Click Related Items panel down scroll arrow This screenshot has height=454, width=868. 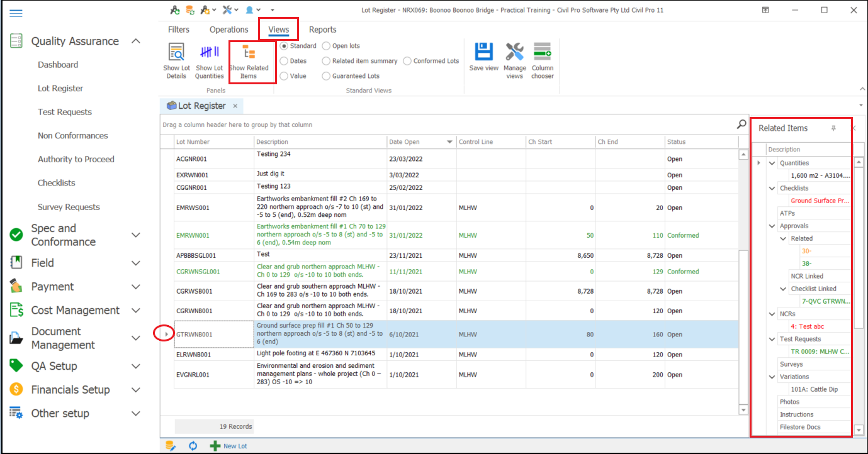pos(859,429)
